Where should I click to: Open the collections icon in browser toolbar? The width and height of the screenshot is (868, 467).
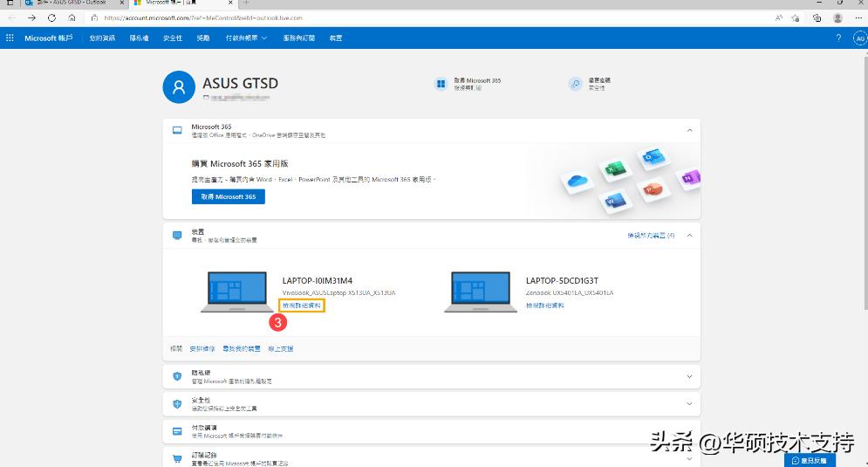coord(817,17)
